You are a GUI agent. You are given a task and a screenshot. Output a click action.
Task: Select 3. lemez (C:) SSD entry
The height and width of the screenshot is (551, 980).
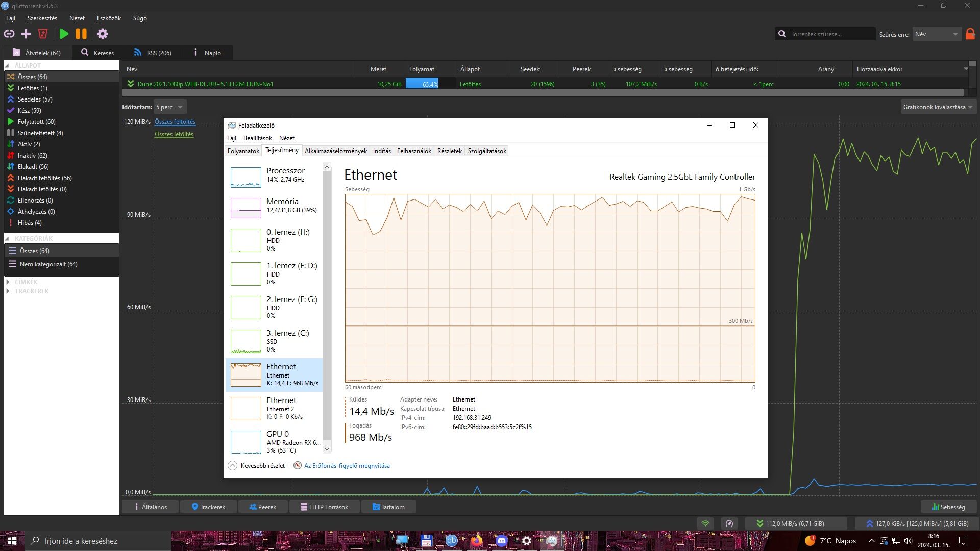(274, 341)
